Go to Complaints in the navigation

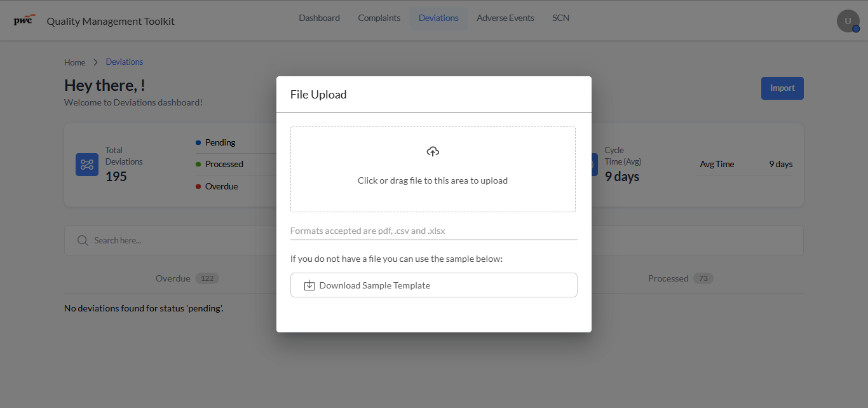click(x=379, y=18)
